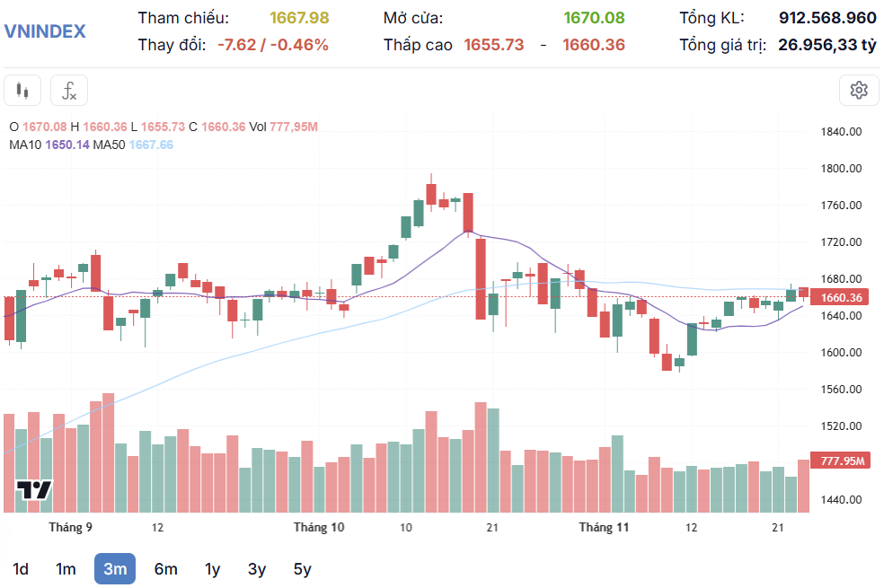This screenshot has width=884, height=588.
Task: Click the red 1660.36 price tag
Action: click(842, 296)
